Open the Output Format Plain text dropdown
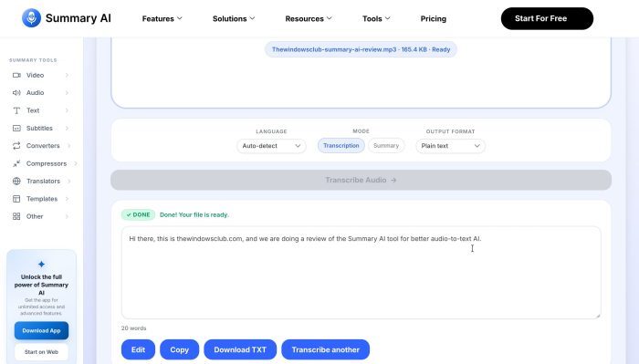 tap(450, 146)
